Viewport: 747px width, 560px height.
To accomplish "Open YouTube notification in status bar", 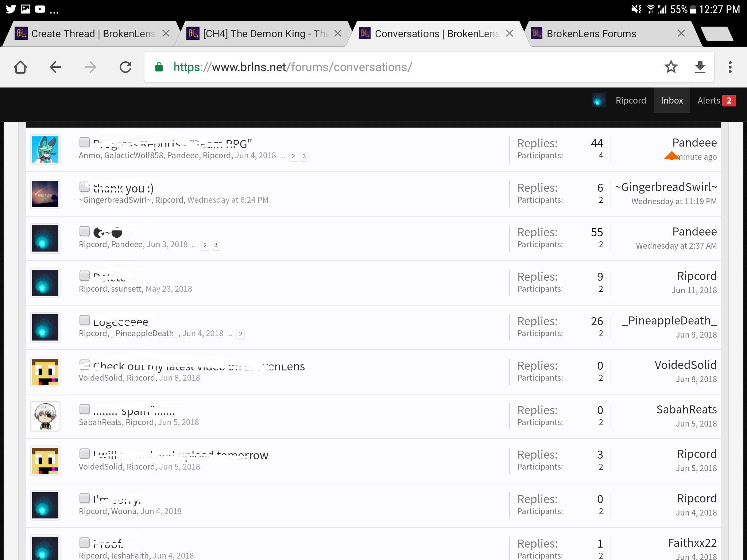I will tap(40, 9).
